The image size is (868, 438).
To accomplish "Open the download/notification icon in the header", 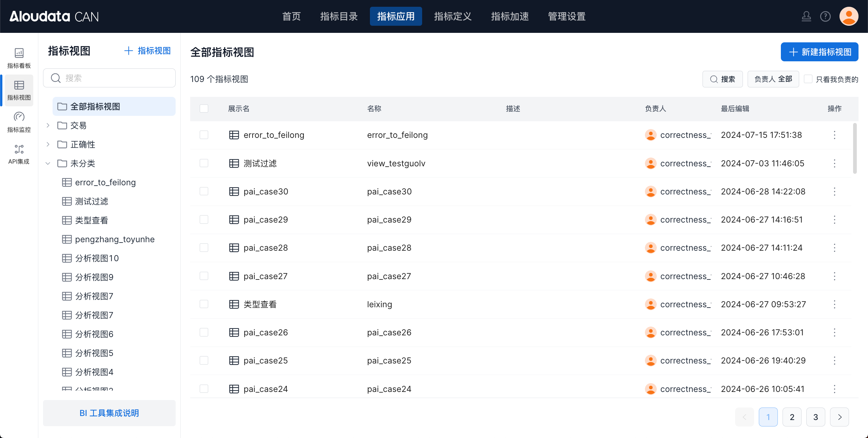I will pos(806,16).
